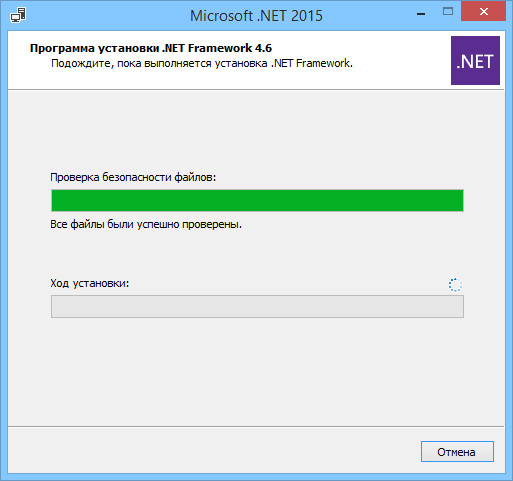Click 'Все файлы были успешно проверены.' text
This screenshot has height=481, width=513.
pos(146,224)
